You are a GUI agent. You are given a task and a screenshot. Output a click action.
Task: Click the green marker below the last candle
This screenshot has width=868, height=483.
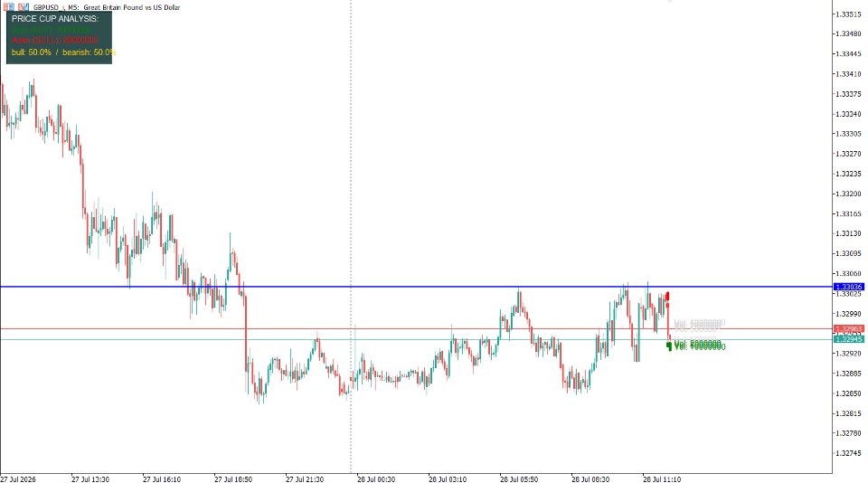pos(669,346)
